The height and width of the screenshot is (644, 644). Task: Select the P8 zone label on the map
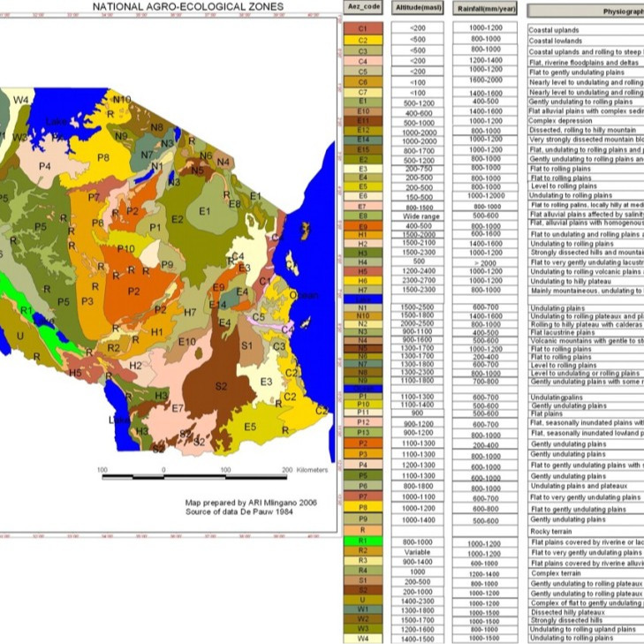103,158
